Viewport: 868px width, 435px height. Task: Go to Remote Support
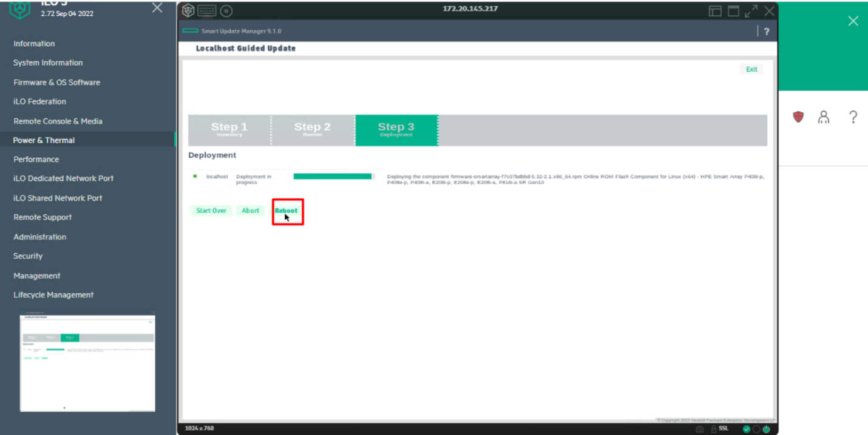(42, 217)
